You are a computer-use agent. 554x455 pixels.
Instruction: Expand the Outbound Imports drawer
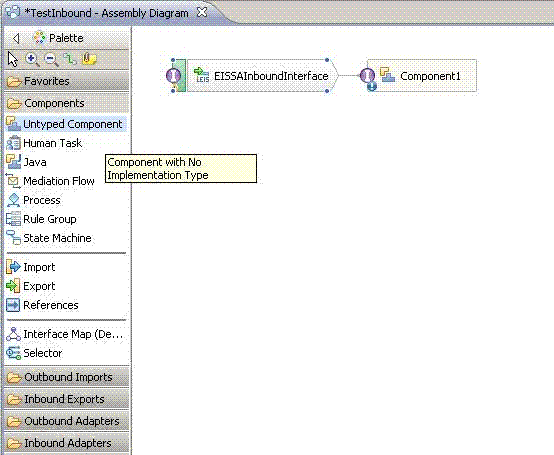click(67, 377)
